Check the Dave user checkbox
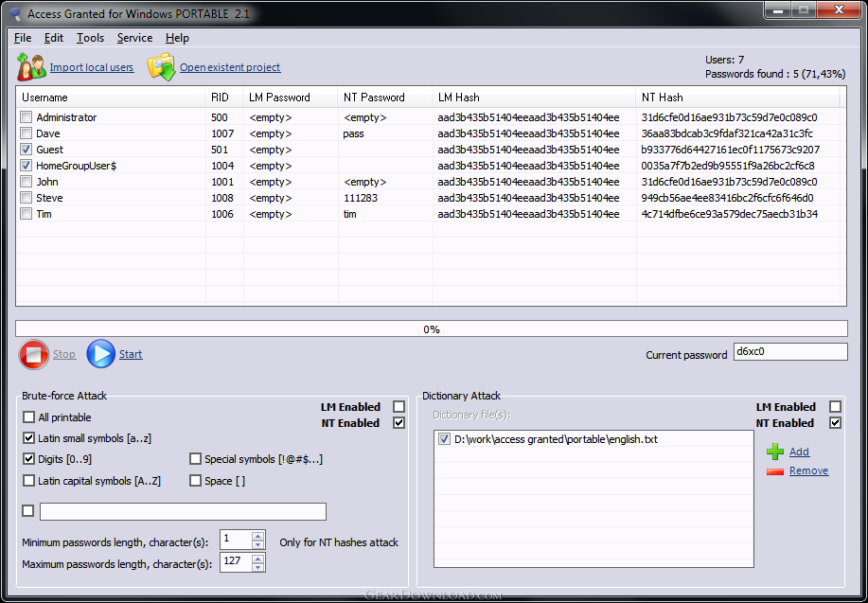868x603 pixels. coord(26,133)
